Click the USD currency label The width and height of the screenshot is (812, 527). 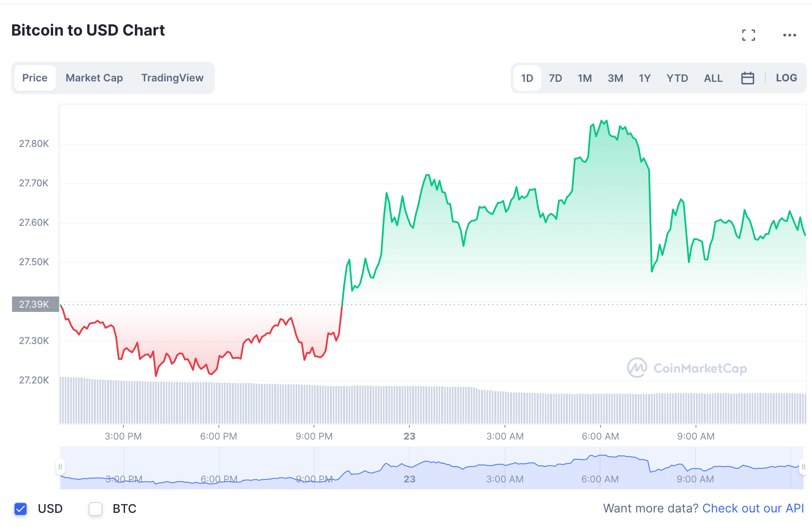pyautogui.click(x=50, y=509)
